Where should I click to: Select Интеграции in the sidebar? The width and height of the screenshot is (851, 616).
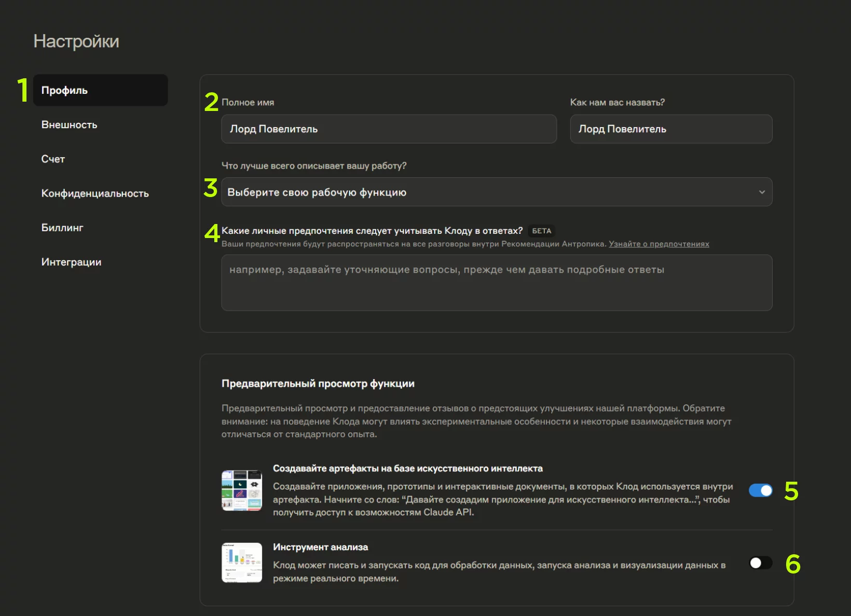pos(71,262)
